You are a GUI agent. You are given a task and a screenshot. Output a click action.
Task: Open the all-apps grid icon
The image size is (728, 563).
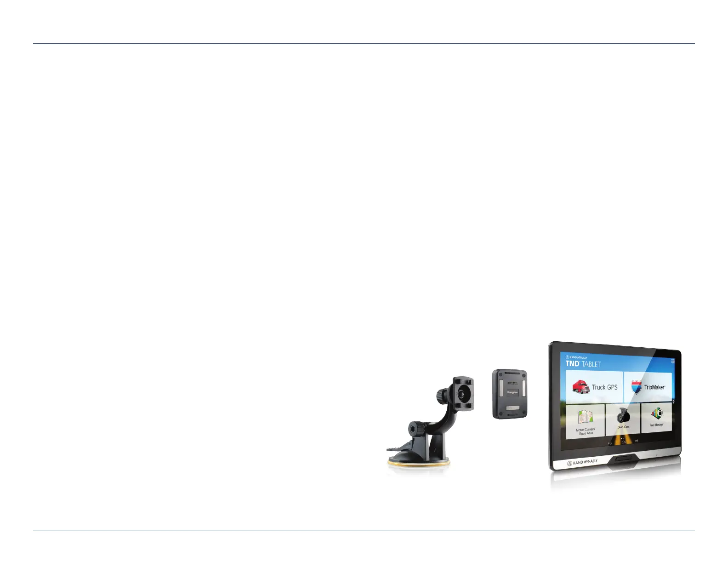[673, 362]
